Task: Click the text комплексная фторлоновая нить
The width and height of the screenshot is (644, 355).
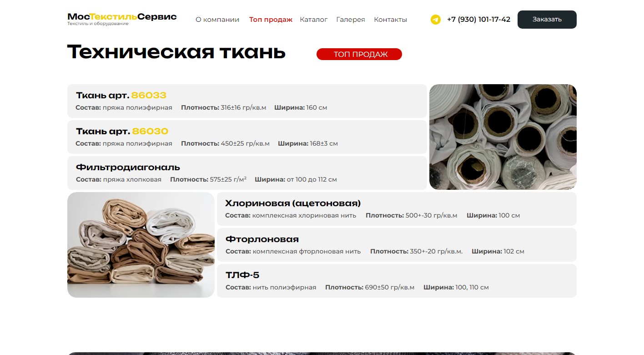Action: pos(307,252)
